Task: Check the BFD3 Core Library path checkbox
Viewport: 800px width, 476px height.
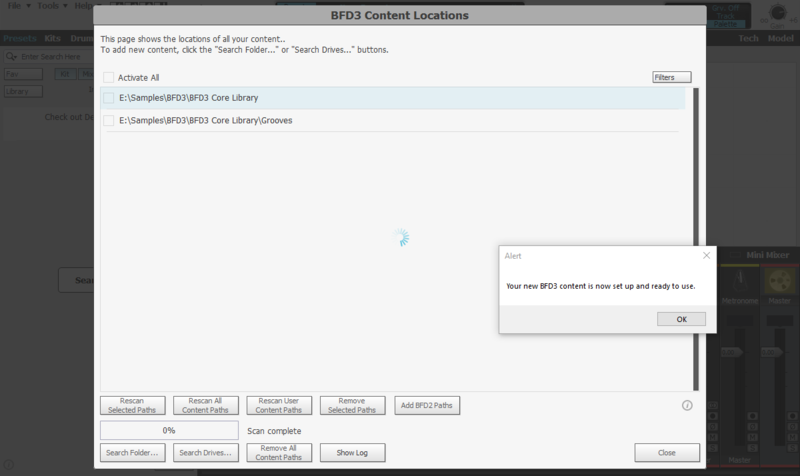Action: pyautogui.click(x=108, y=98)
